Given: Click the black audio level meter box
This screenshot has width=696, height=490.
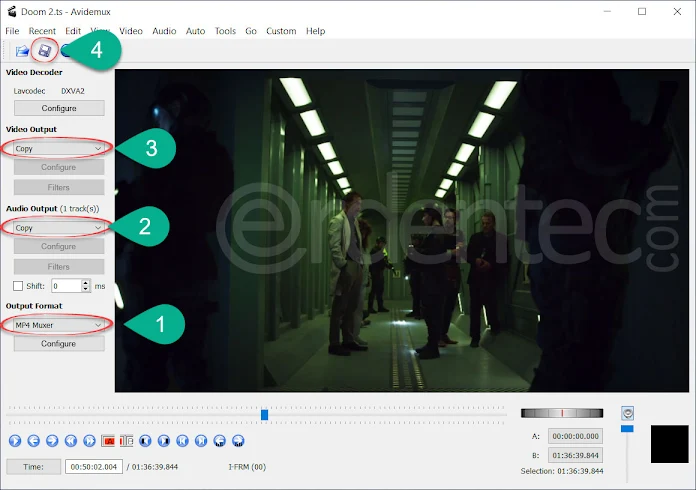Looking at the screenshot, I should coord(669,444).
